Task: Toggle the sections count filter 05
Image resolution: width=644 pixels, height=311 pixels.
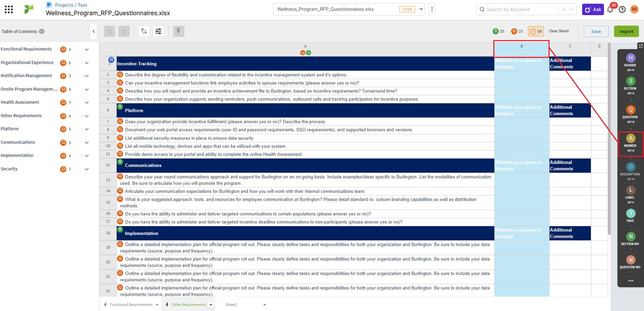Action: [x=498, y=31]
